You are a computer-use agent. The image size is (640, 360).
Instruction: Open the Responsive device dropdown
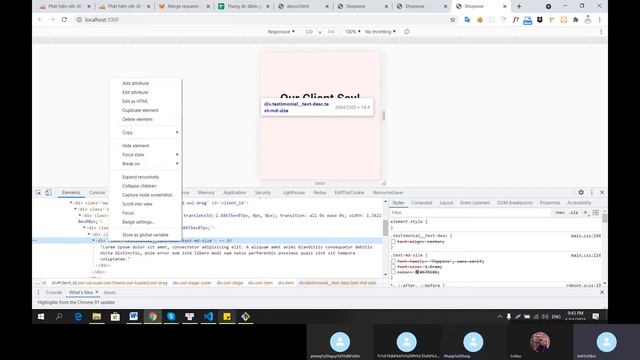click(x=281, y=31)
